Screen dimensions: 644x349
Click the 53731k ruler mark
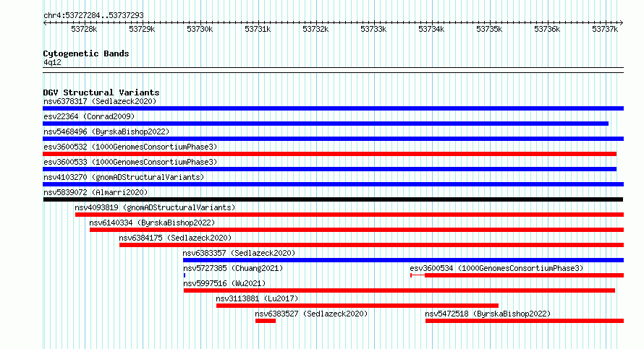pyautogui.click(x=258, y=29)
